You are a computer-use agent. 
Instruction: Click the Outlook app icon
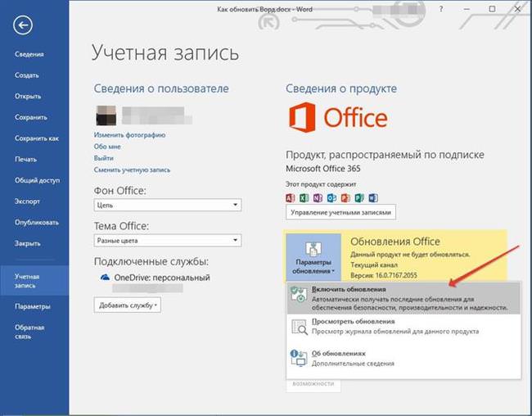tap(331, 197)
